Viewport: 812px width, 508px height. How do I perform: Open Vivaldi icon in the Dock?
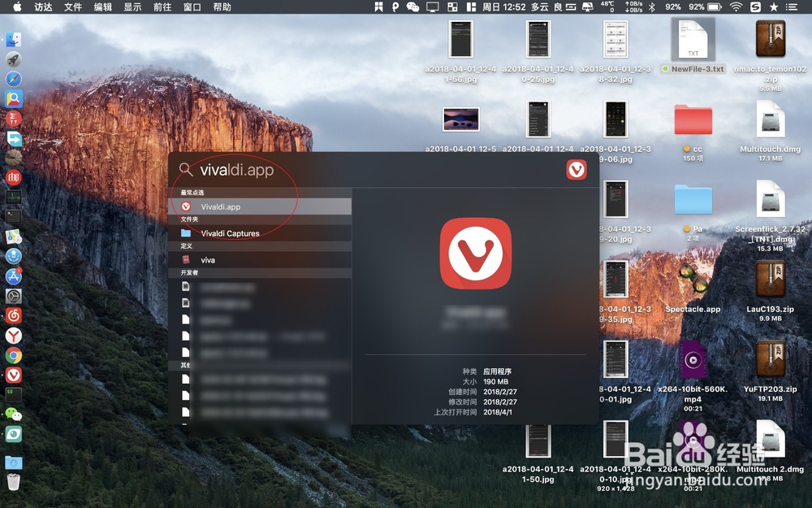14,375
